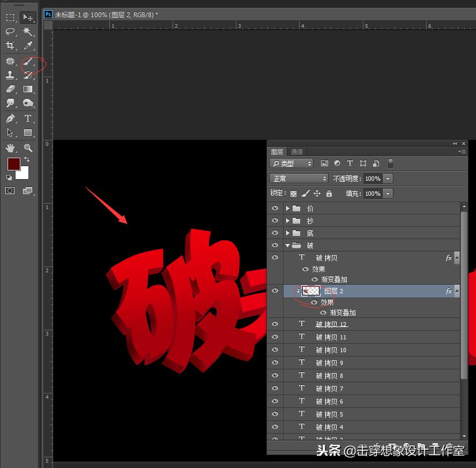This screenshot has width=476, height=468.
Task: Select the Horizontal Type tool
Action: coord(28,118)
